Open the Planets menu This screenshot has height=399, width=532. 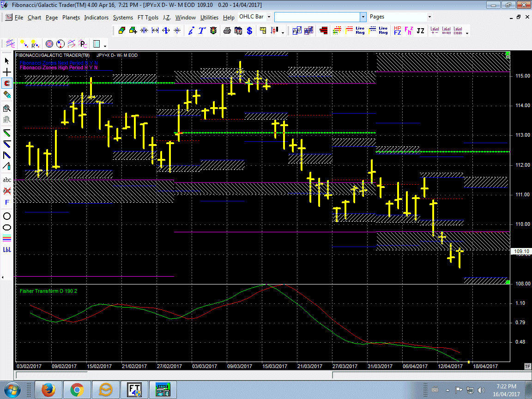(71, 17)
